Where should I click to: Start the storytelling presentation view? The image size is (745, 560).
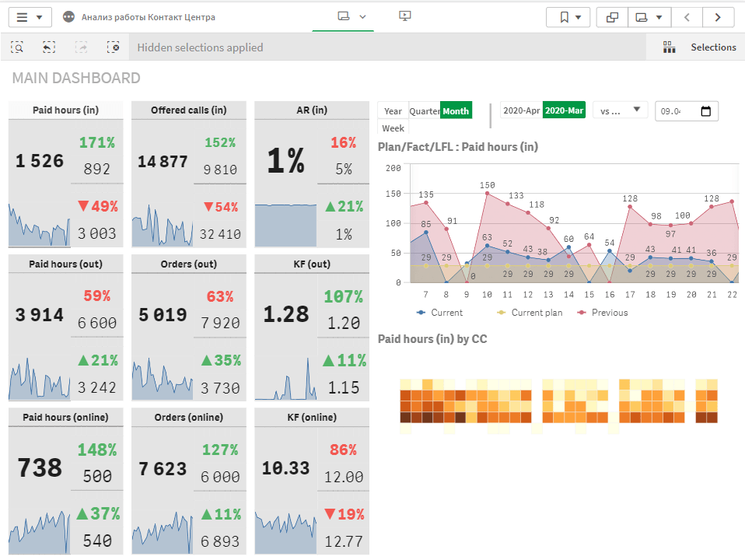click(x=404, y=16)
